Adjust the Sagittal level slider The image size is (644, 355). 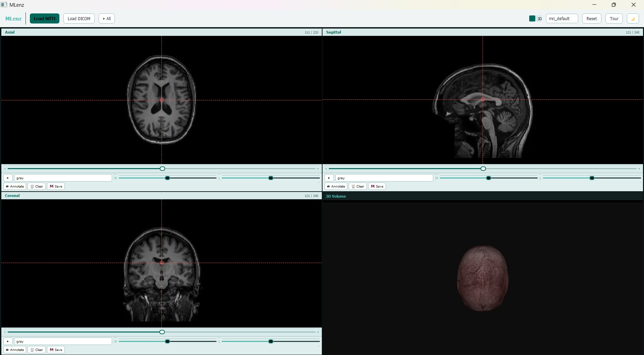pos(592,178)
